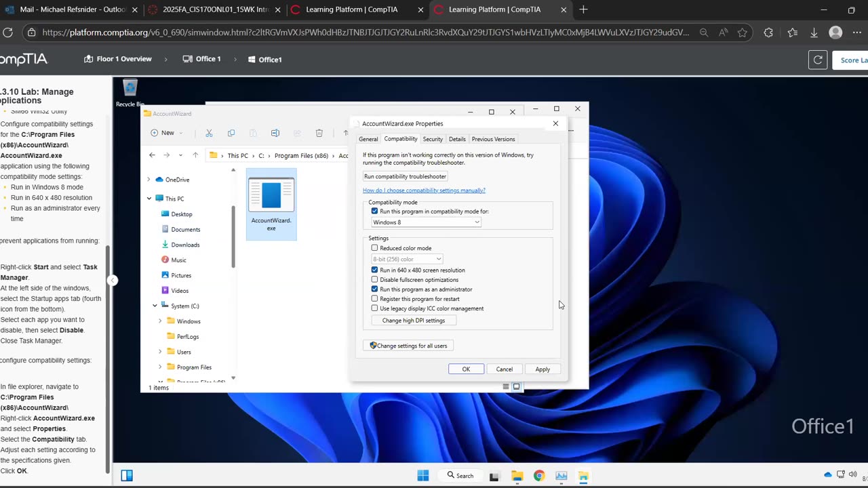868x488 pixels.
Task: Open recent locations dropdown arrow in Explorer
Action: (x=180, y=155)
